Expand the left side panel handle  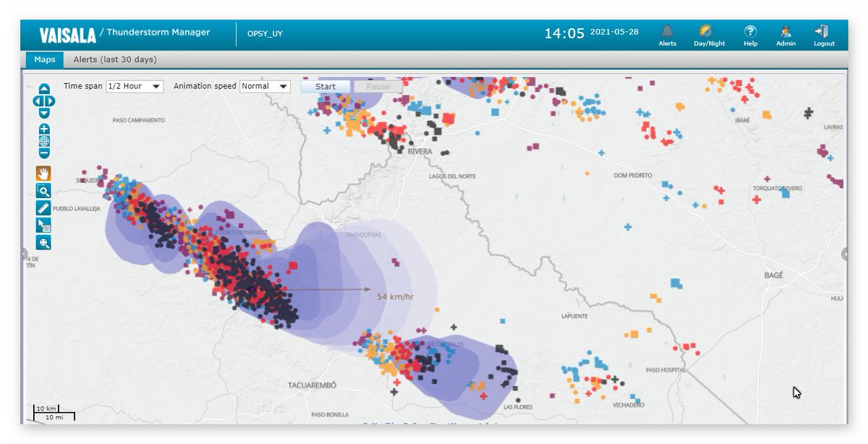pos(24,254)
